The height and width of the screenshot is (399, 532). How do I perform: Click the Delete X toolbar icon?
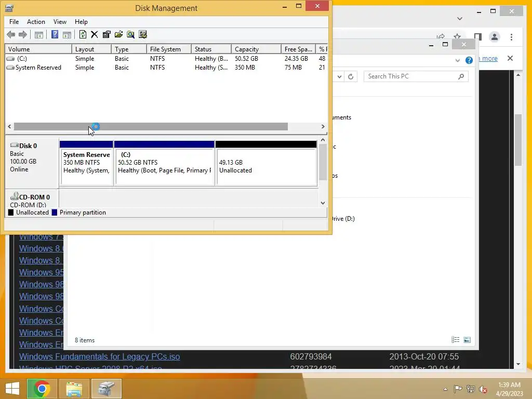point(95,34)
